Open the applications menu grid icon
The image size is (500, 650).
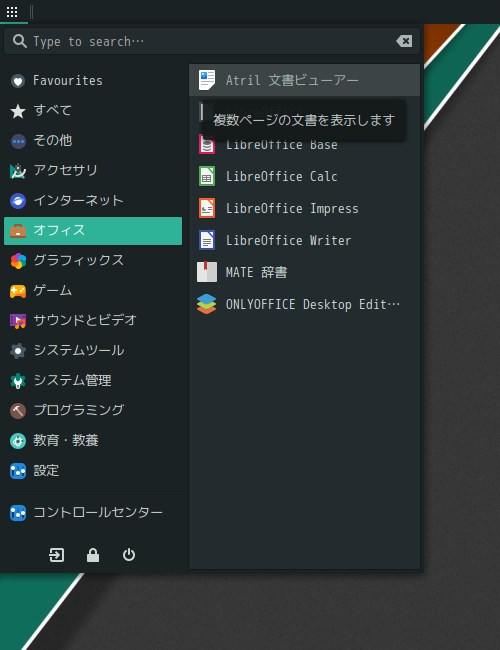pyautogui.click(x=12, y=12)
